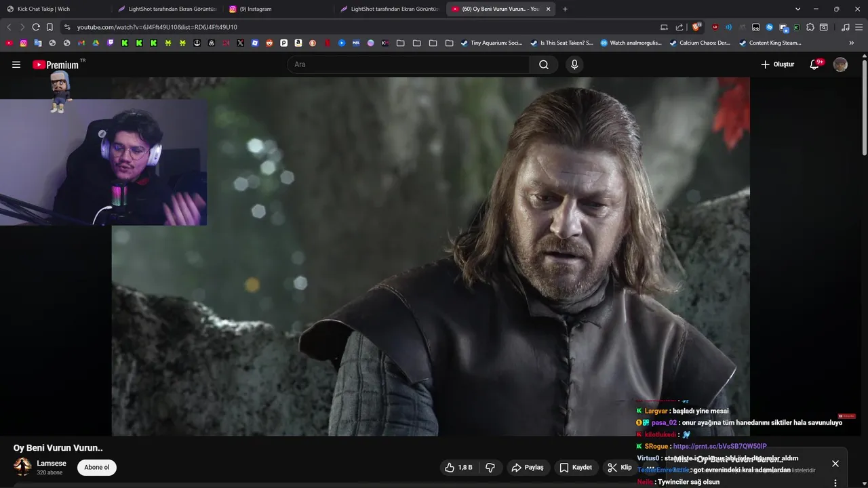This screenshot has width=868, height=488.
Task: Open Tiny Aquarium bookmark
Action: 492,43
